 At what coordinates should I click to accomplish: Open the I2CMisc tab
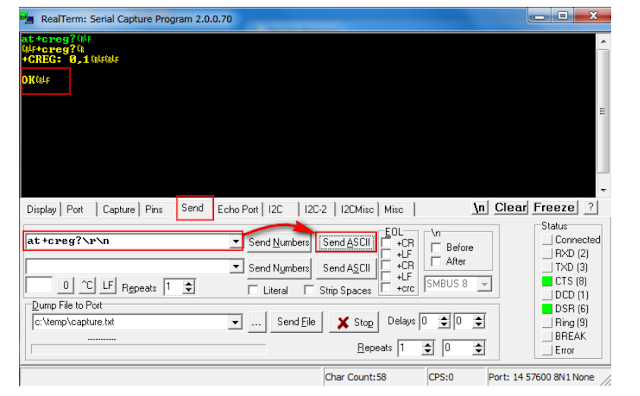pyautogui.click(x=357, y=209)
